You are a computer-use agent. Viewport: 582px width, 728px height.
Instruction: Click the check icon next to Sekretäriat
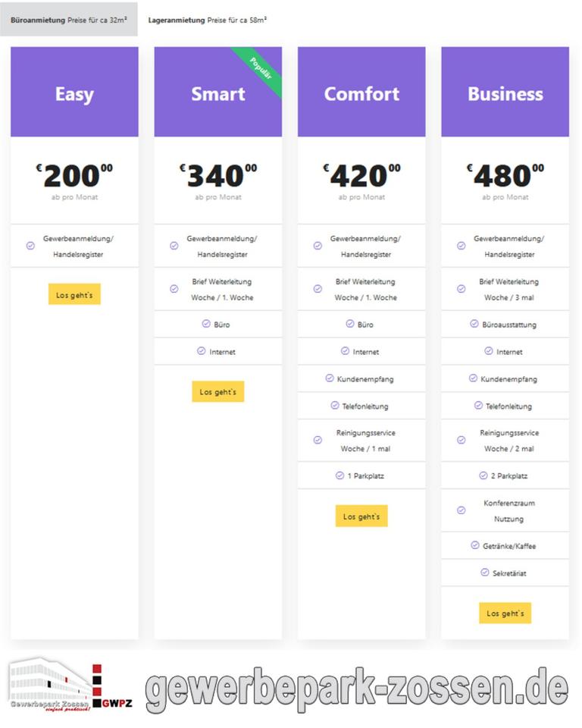[x=485, y=573]
